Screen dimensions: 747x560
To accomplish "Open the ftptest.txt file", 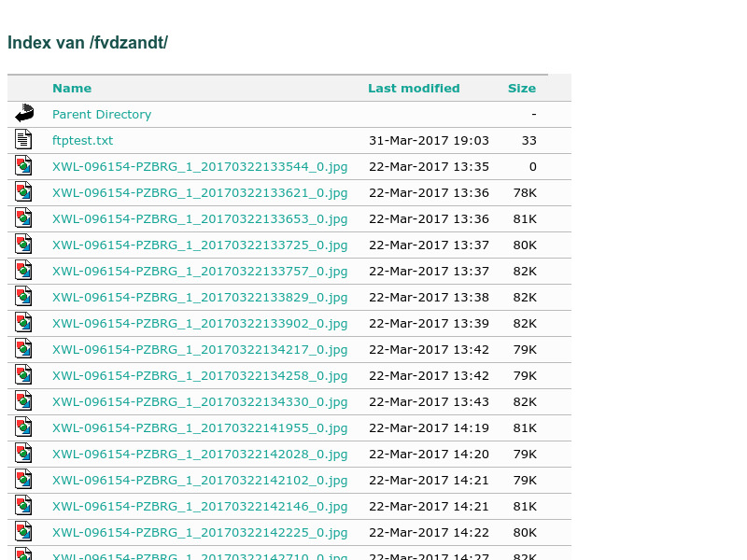I will (82, 140).
